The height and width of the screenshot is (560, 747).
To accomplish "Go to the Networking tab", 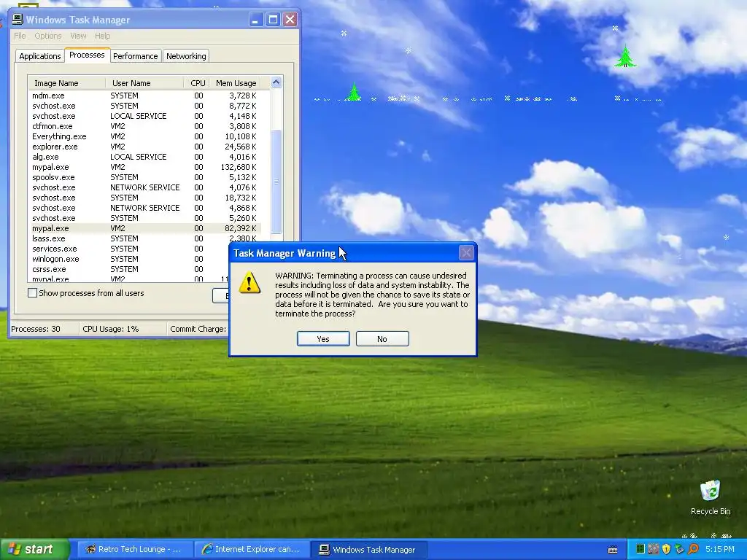I will point(186,56).
